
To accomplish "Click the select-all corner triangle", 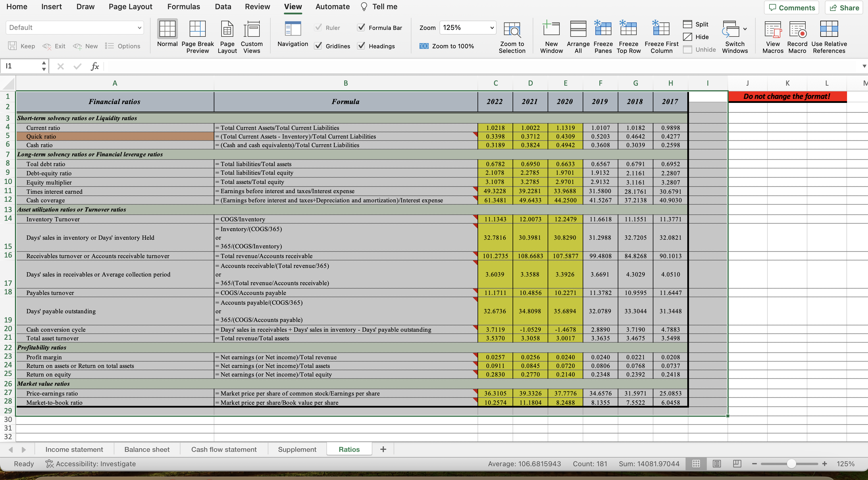I will pyautogui.click(x=8, y=83).
